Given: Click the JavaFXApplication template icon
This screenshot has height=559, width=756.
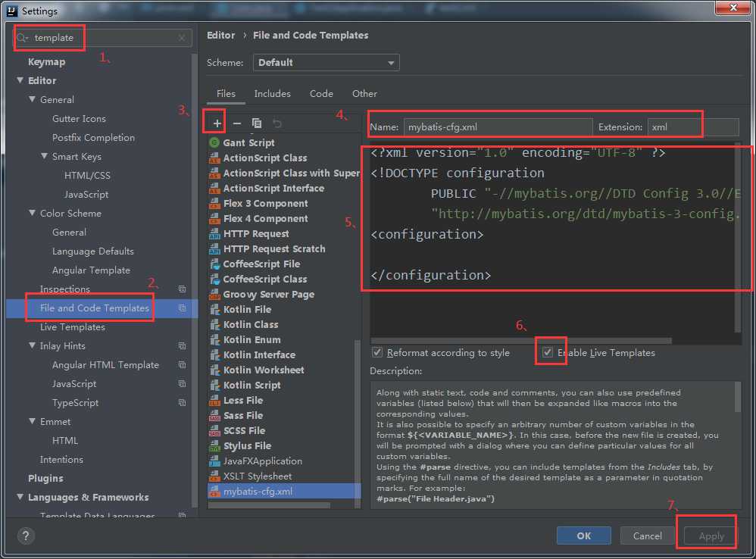Looking at the screenshot, I should point(214,461).
